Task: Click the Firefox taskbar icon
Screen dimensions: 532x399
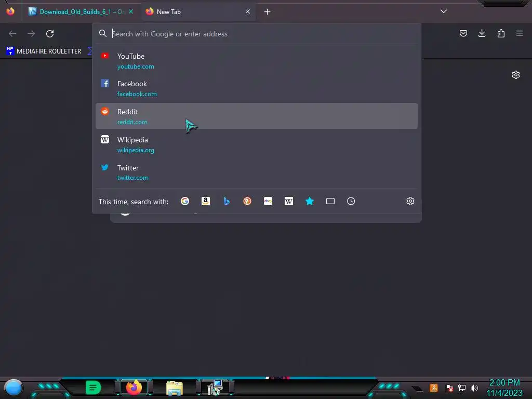Action: click(x=134, y=388)
